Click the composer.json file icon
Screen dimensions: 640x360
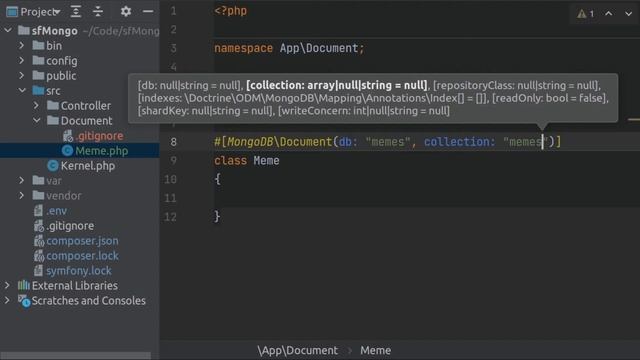(39, 241)
